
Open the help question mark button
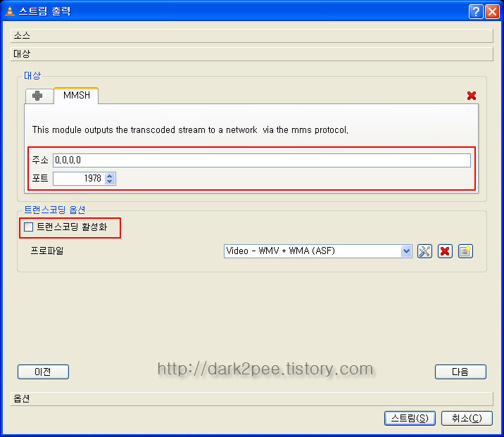pyautogui.click(x=476, y=11)
